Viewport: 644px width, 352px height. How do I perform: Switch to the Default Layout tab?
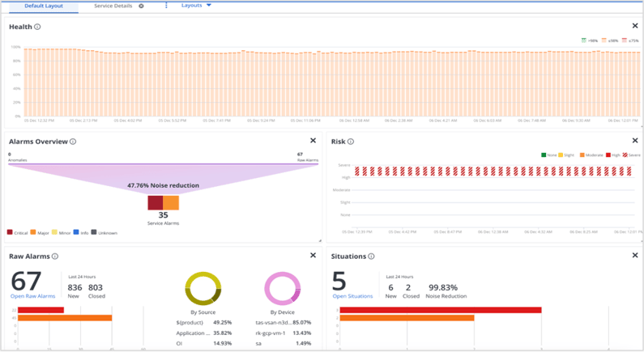point(44,6)
